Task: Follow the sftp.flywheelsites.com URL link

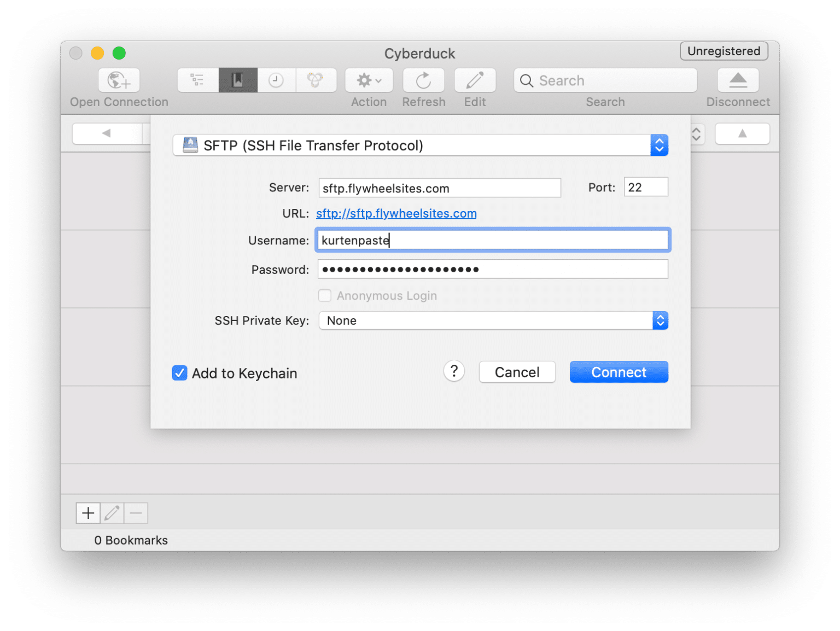Action: 396,213
